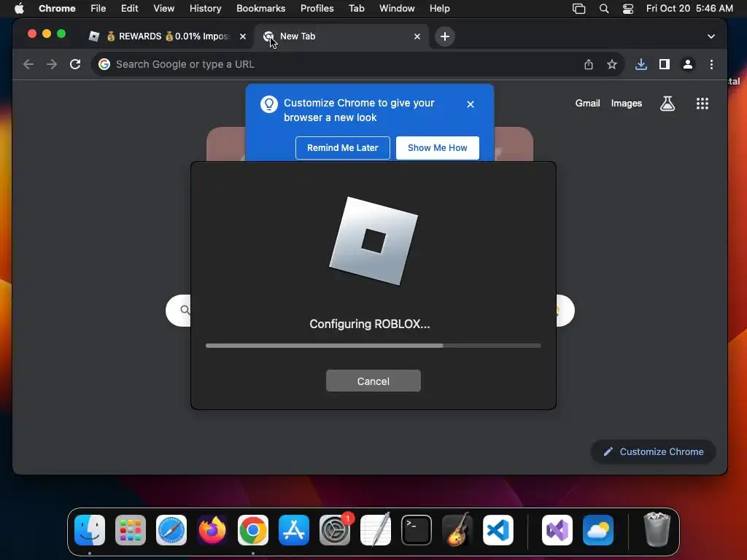This screenshot has height=560, width=747.
Task: Open Stage Manager icon in menu bar
Action: 578,8
